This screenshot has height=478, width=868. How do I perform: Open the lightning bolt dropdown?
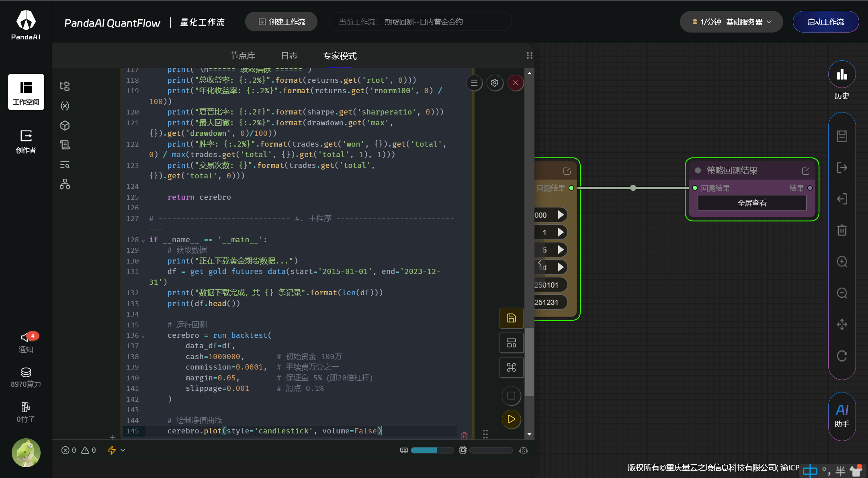[117, 450]
